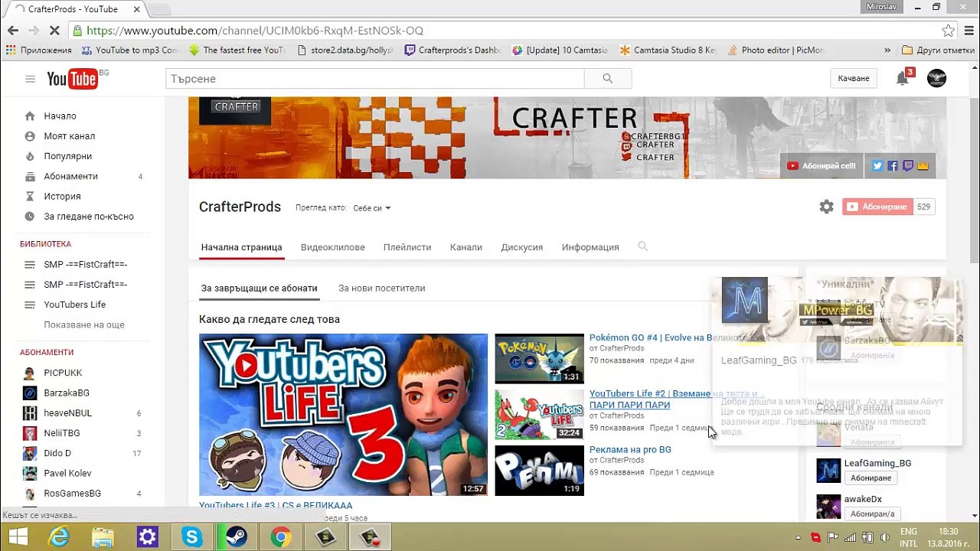Open the 'Дискусия' tab
The image size is (980, 551).
coord(522,247)
